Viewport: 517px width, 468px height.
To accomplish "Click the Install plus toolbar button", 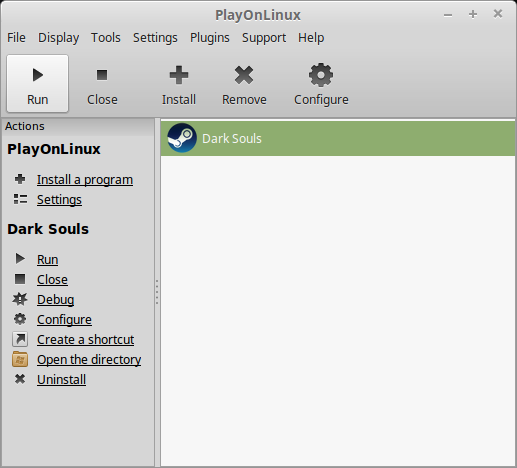I will 179,83.
